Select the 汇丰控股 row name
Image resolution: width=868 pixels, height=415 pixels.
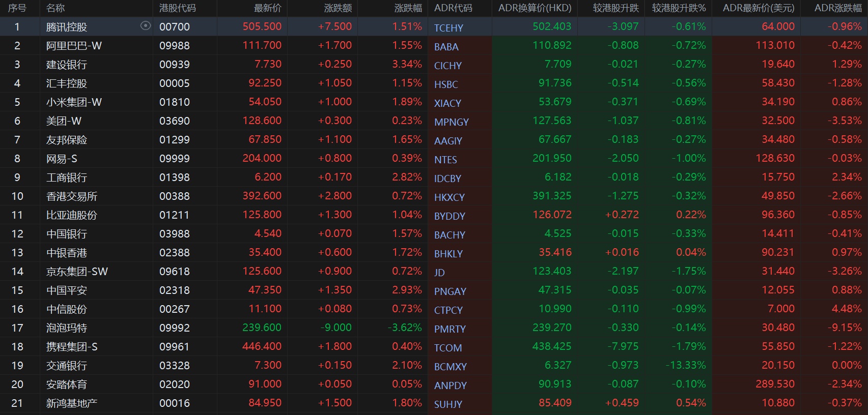(67, 83)
